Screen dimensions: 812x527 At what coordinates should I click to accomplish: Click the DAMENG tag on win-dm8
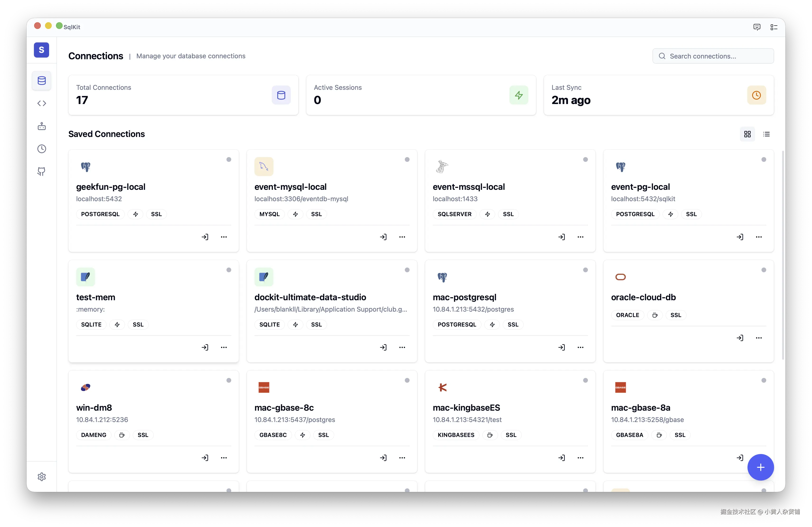(93, 435)
